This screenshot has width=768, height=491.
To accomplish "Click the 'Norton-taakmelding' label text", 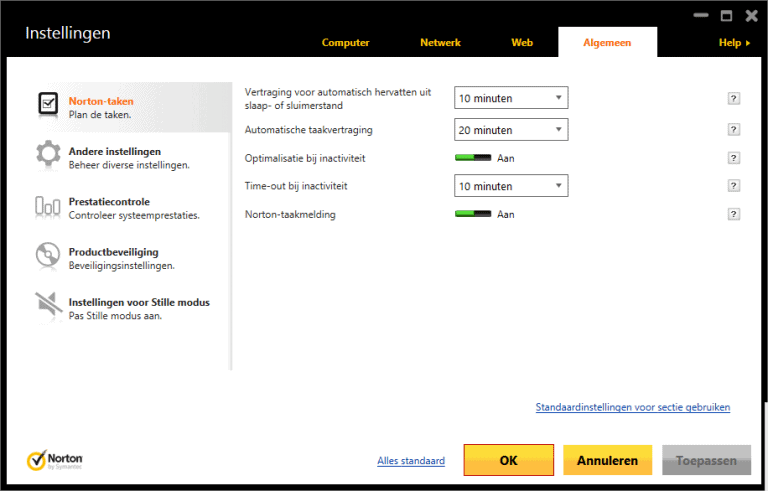I will [x=290, y=214].
